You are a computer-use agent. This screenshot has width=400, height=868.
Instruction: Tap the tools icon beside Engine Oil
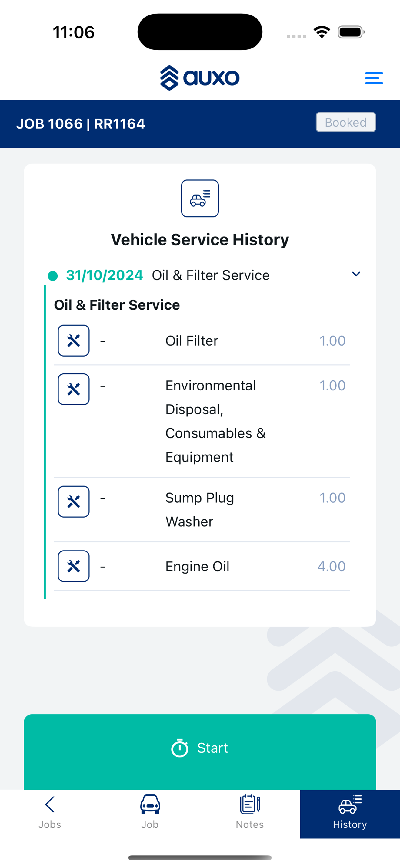(x=74, y=566)
